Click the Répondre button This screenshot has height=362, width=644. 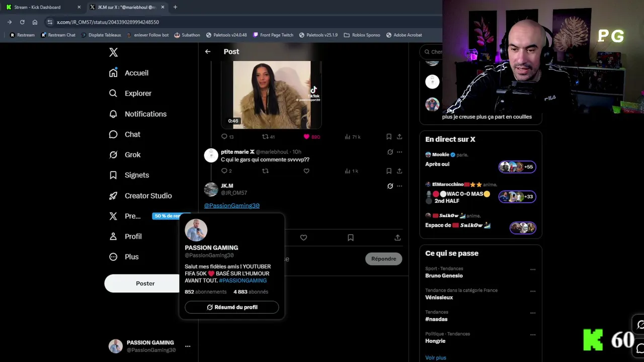point(383,258)
